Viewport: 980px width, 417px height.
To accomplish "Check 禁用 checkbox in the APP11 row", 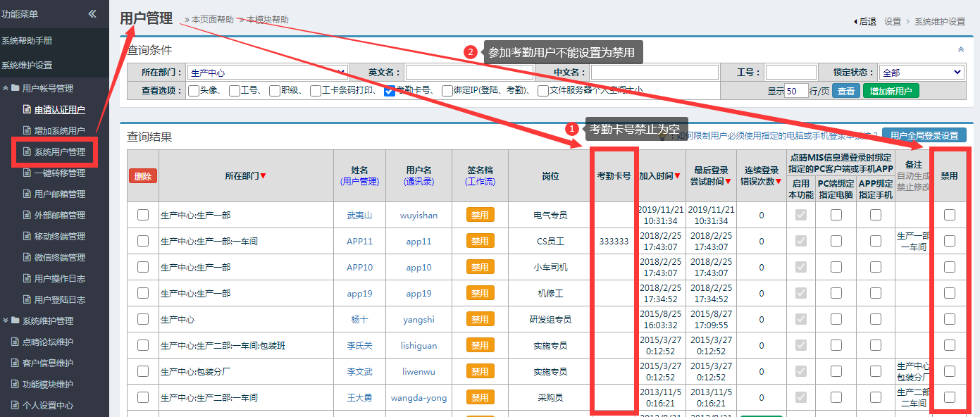I will tap(950, 241).
